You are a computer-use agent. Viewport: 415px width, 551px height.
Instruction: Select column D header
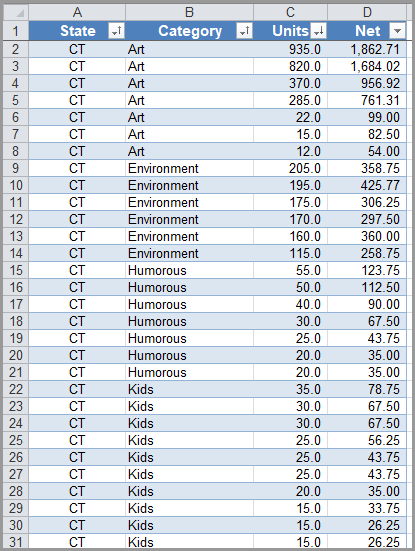(x=367, y=13)
